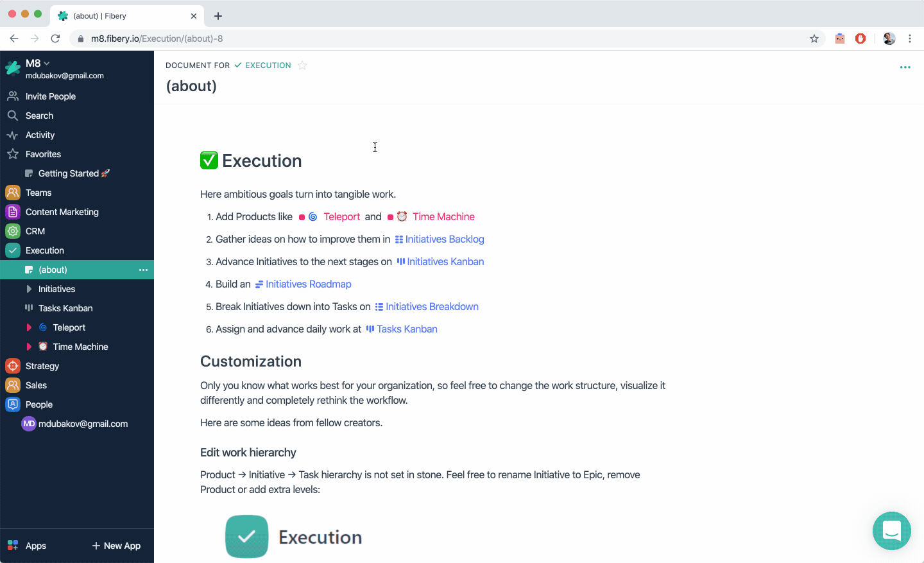Create a workspace with + New App

tap(116, 545)
